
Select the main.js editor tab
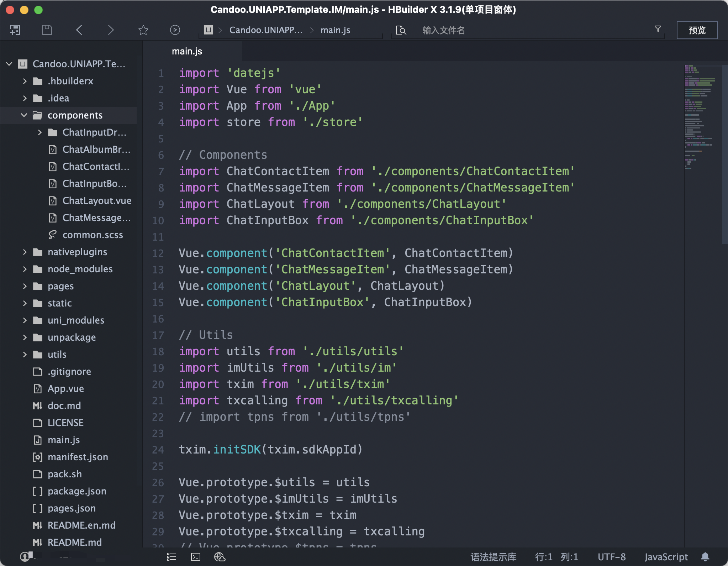(x=192, y=51)
